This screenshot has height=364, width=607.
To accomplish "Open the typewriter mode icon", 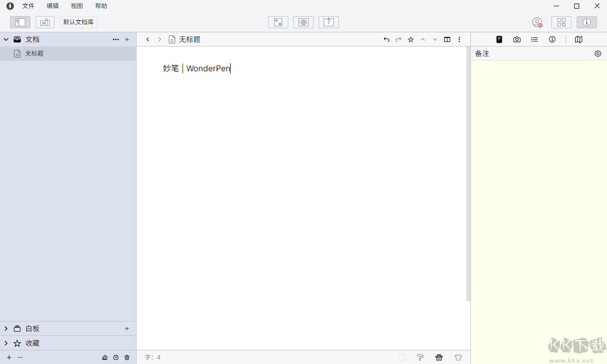I will coord(439,357).
